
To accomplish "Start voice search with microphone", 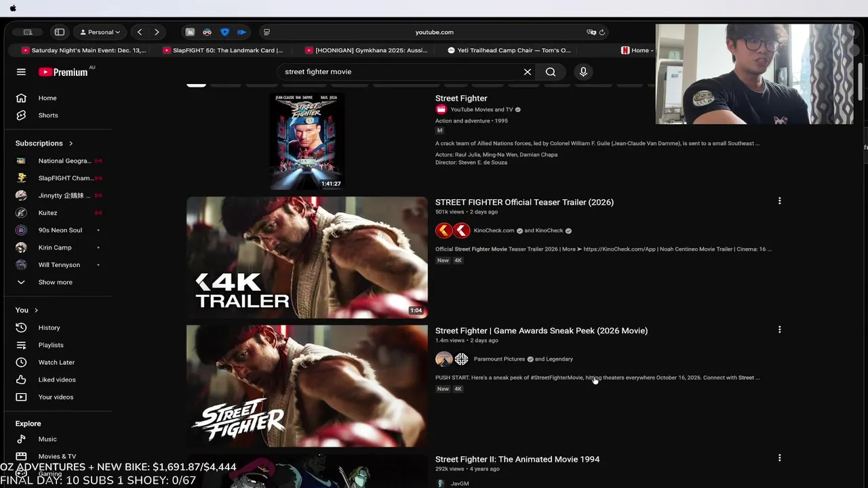I will point(583,72).
